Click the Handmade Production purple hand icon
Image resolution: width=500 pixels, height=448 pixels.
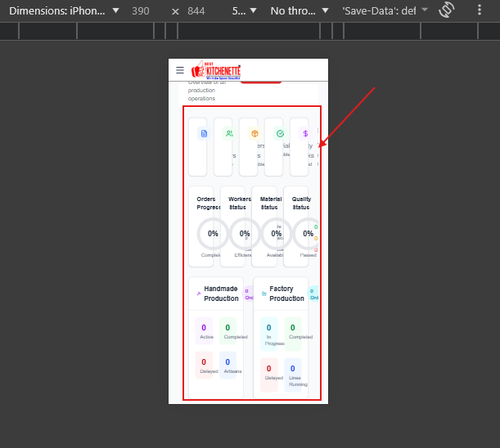click(x=199, y=294)
